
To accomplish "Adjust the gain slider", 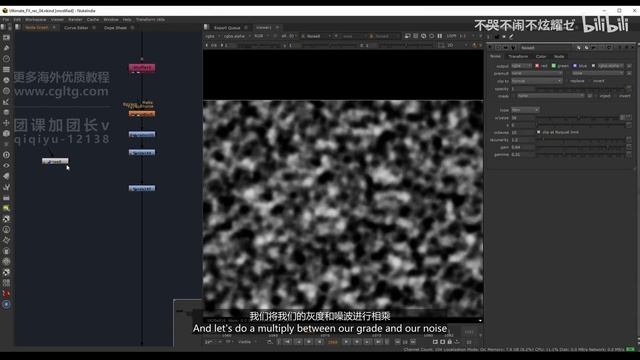I will point(580,147).
